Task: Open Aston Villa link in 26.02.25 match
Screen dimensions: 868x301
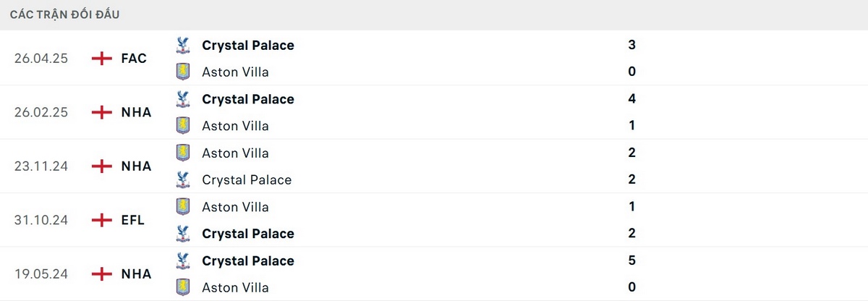Action: [235, 126]
